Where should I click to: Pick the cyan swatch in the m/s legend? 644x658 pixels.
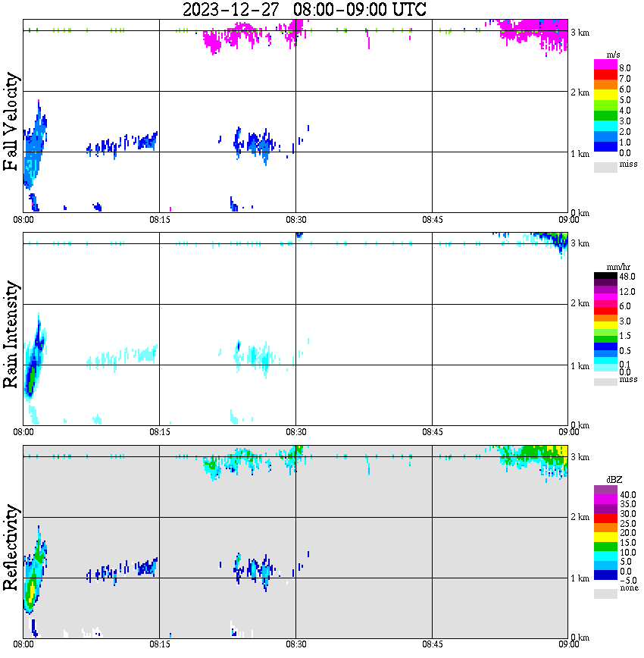605,126
